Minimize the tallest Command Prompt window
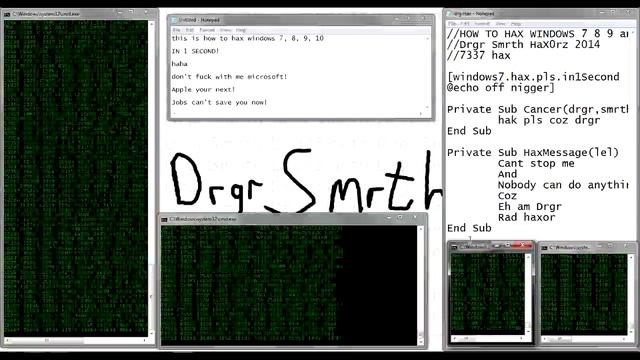 pyautogui.click(x=120, y=13)
